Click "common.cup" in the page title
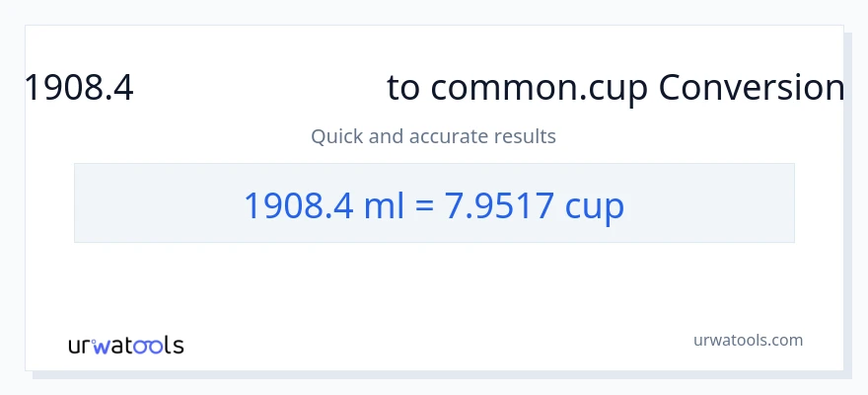Image resolution: width=868 pixels, height=395 pixels. (540, 89)
